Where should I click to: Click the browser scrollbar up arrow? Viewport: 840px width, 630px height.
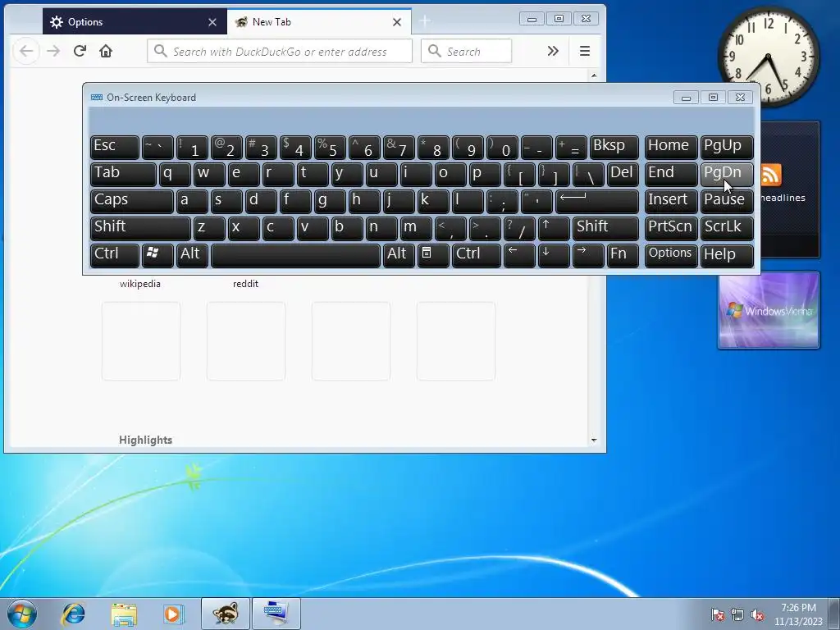pyautogui.click(x=594, y=75)
